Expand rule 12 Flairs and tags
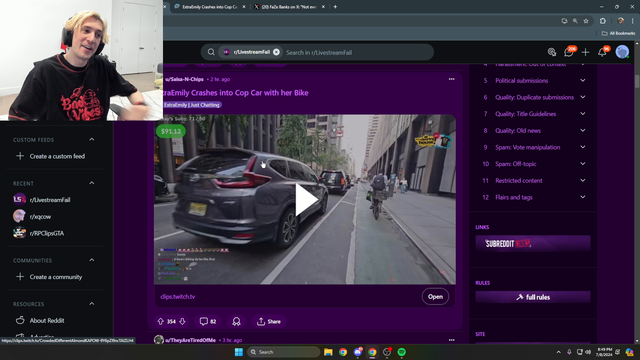640x360 pixels. pyautogui.click(x=583, y=197)
